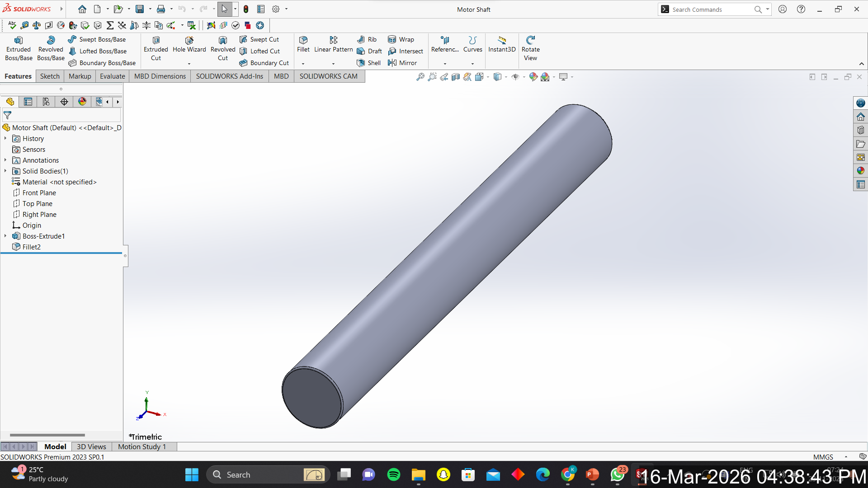This screenshot has width=868, height=488.
Task: Open the DisplayManager tab in feature tree
Action: tap(82, 102)
